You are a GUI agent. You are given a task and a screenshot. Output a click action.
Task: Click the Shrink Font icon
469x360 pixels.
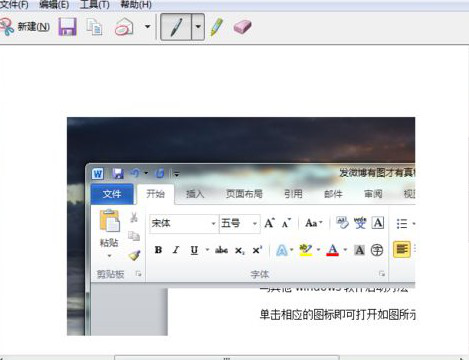tap(286, 223)
